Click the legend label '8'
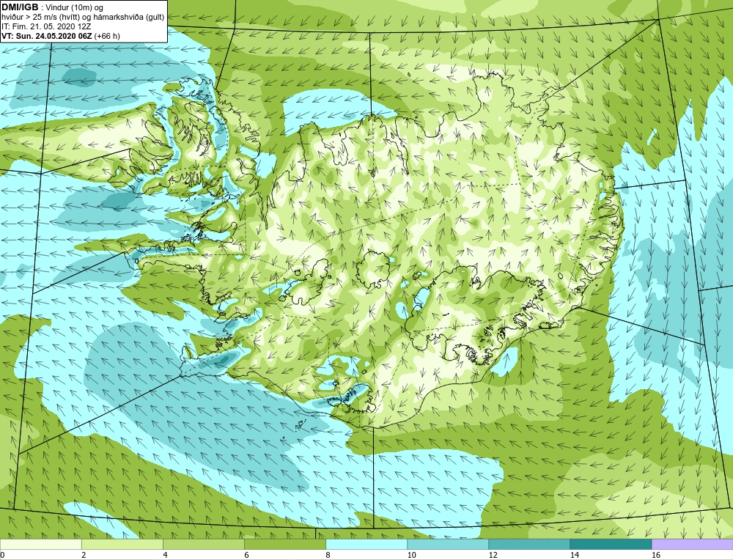This screenshot has height=560, width=733. click(328, 555)
